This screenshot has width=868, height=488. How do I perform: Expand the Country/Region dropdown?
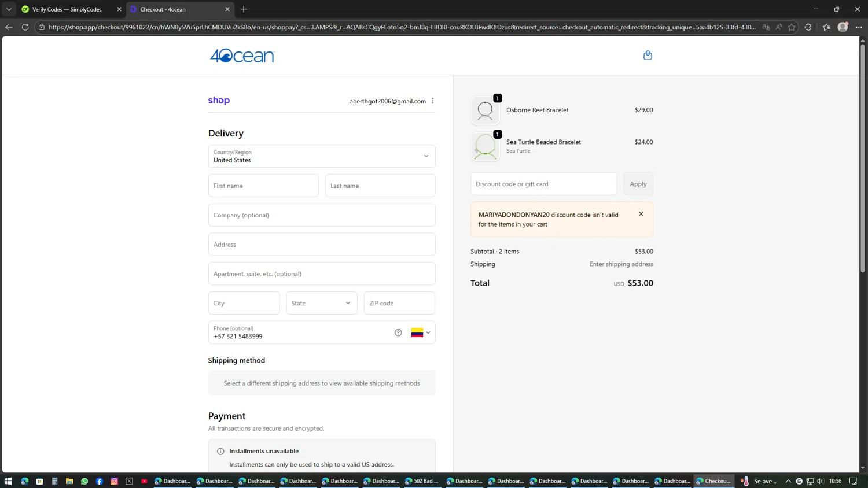tap(322, 156)
